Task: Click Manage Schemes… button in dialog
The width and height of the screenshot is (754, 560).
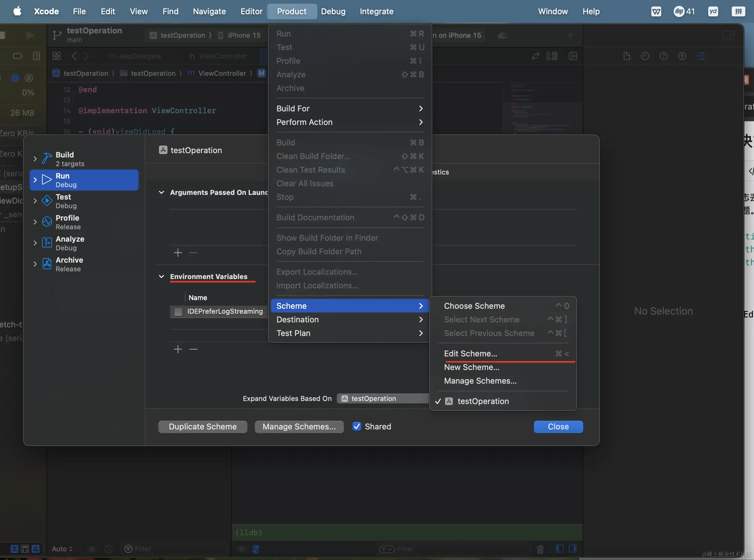Action: [299, 426]
